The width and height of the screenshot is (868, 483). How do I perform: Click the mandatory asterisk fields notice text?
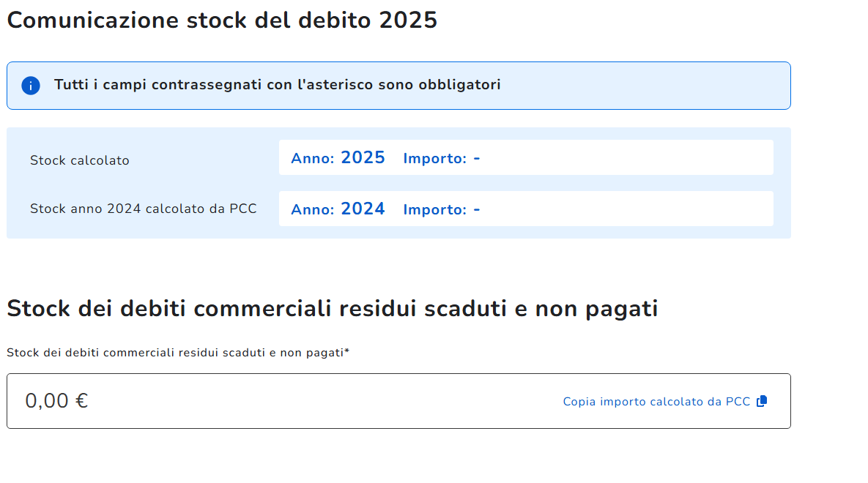277,85
